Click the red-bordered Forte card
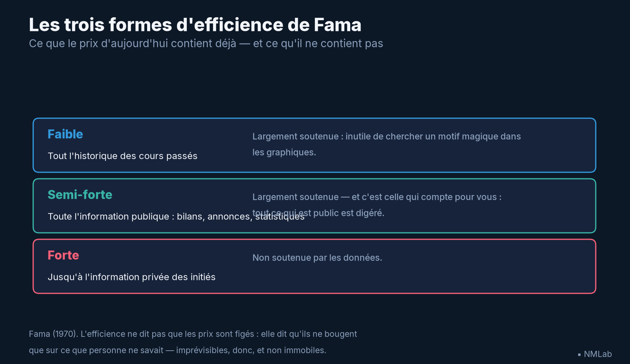The image size is (630, 364). [314, 266]
